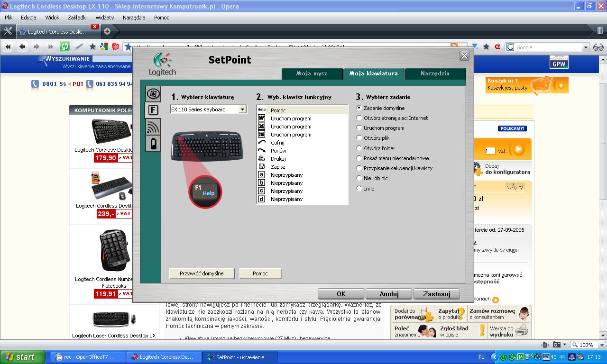Click the Zgłoś błąd w opisie link

pyautogui.click(x=462, y=331)
